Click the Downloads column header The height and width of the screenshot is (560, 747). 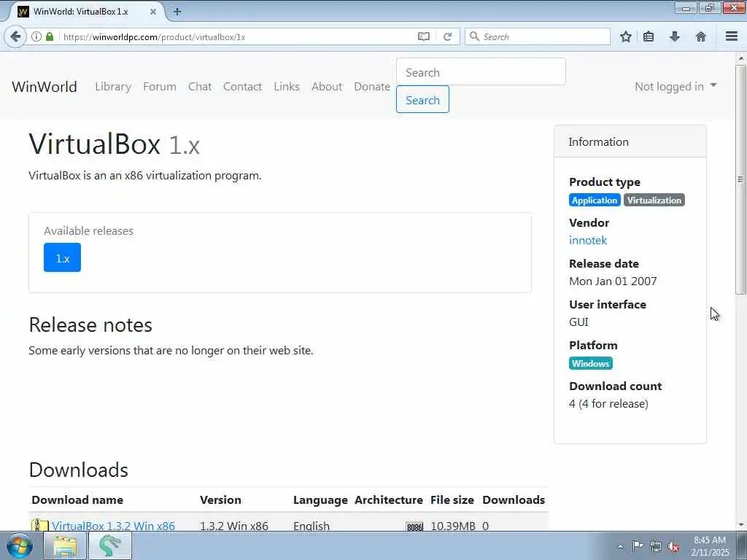514,500
